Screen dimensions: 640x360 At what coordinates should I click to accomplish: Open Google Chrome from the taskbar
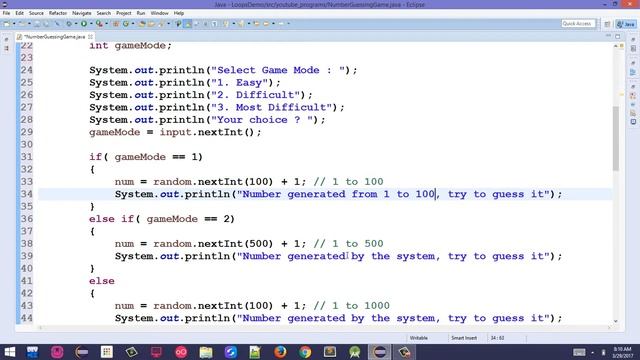point(305,352)
